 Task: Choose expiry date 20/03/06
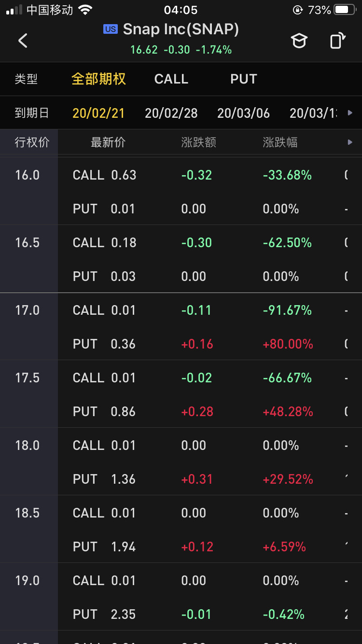coord(243,113)
